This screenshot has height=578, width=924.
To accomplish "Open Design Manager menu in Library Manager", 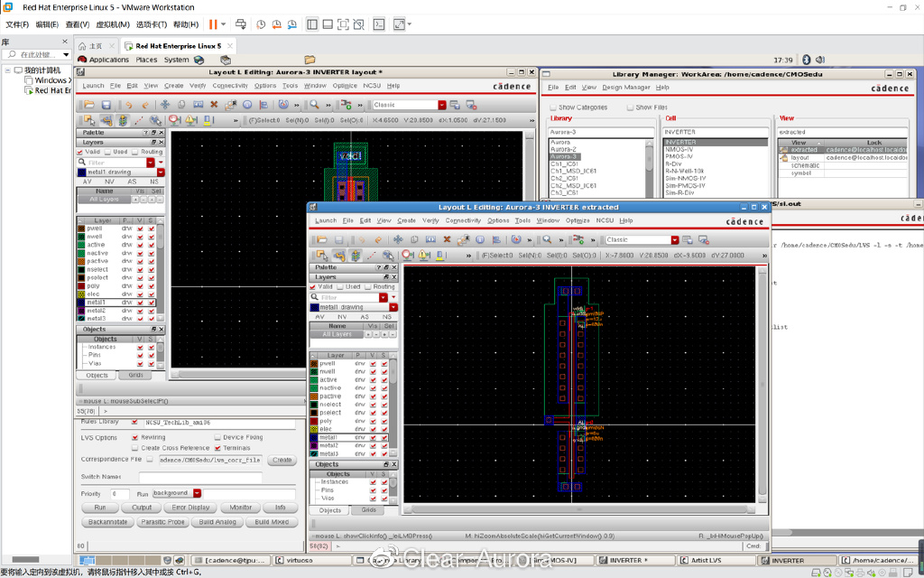I will pyautogui.click(x=625, y=88).
